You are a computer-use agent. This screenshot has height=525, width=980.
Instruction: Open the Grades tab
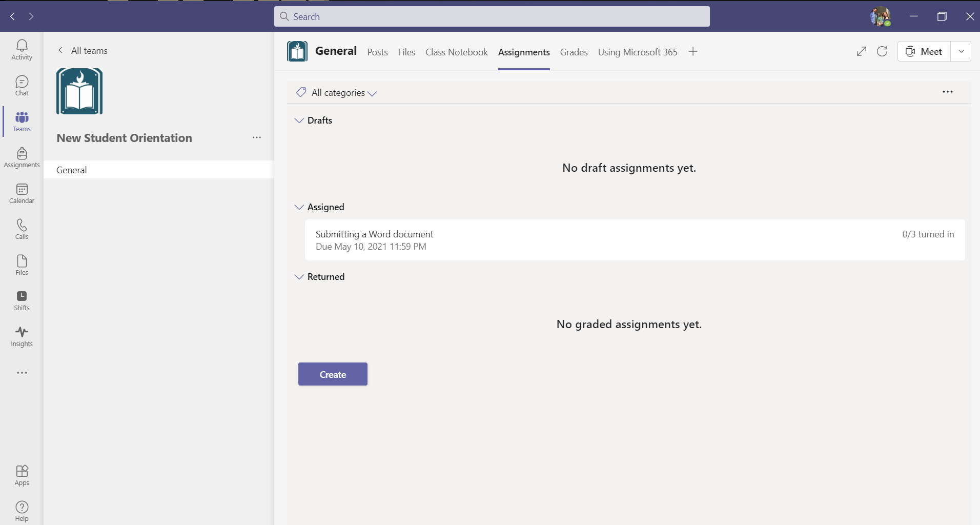(574, 52)
